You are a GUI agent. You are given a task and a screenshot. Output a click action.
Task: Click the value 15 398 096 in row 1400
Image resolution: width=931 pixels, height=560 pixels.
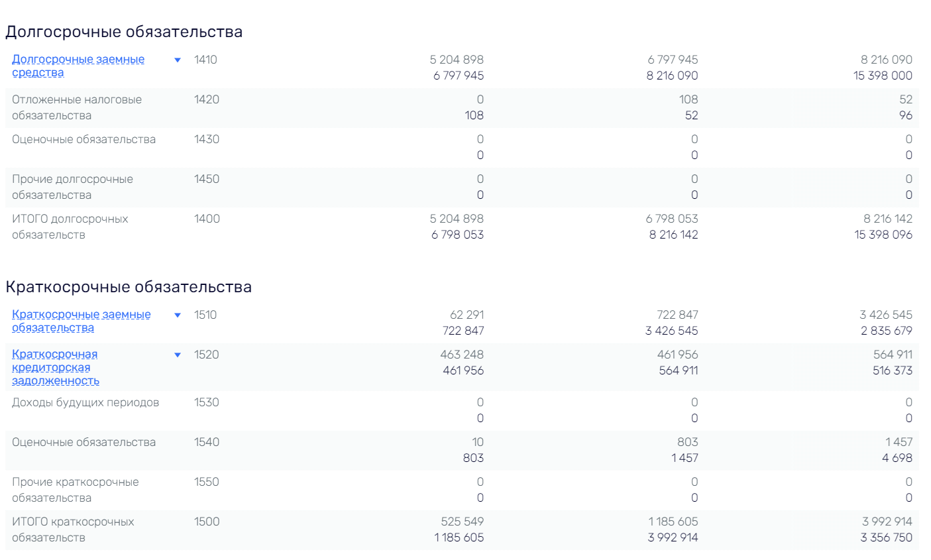pyautogui.click(x=883, y=235)
